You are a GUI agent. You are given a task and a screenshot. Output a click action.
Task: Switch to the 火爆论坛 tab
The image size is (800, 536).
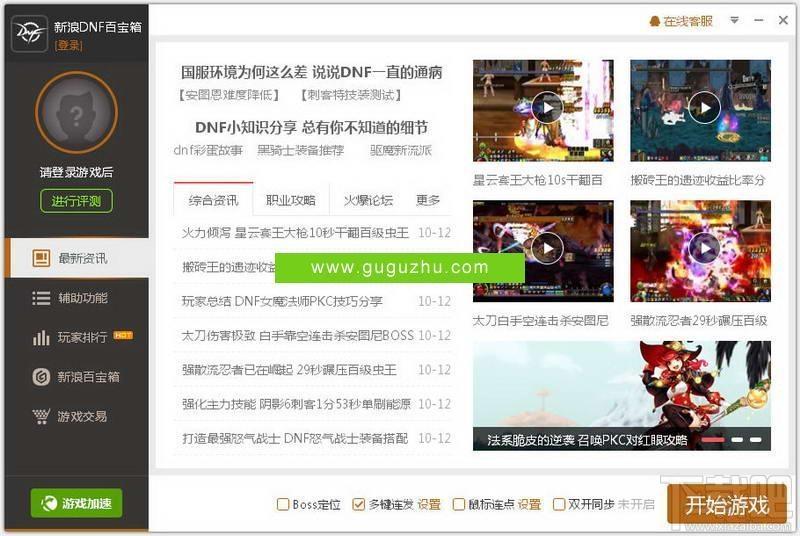click(x=368, y=200)
